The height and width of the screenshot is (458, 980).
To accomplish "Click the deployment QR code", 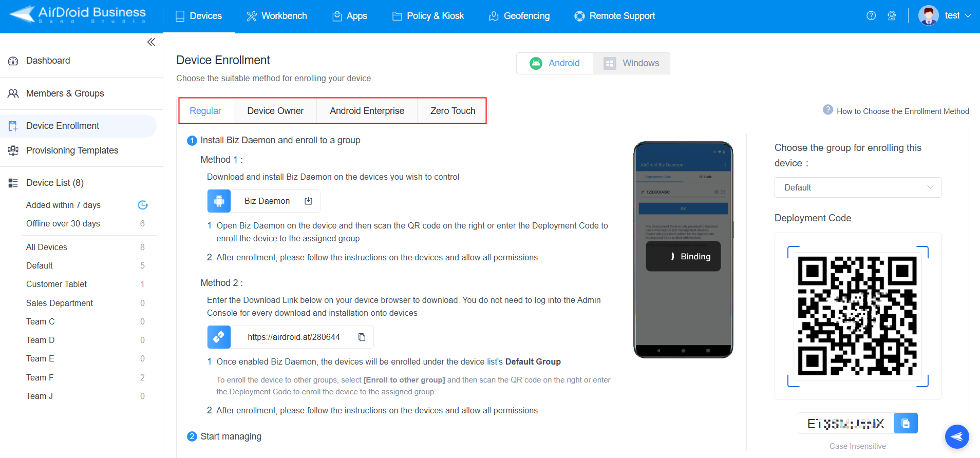I will (857, 316).
